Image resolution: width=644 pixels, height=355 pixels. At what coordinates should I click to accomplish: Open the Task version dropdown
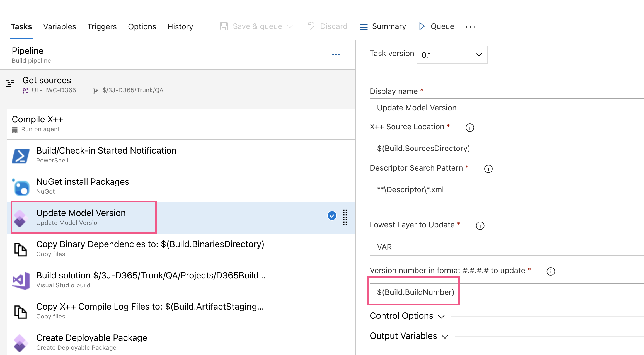[x=452, y=55]
